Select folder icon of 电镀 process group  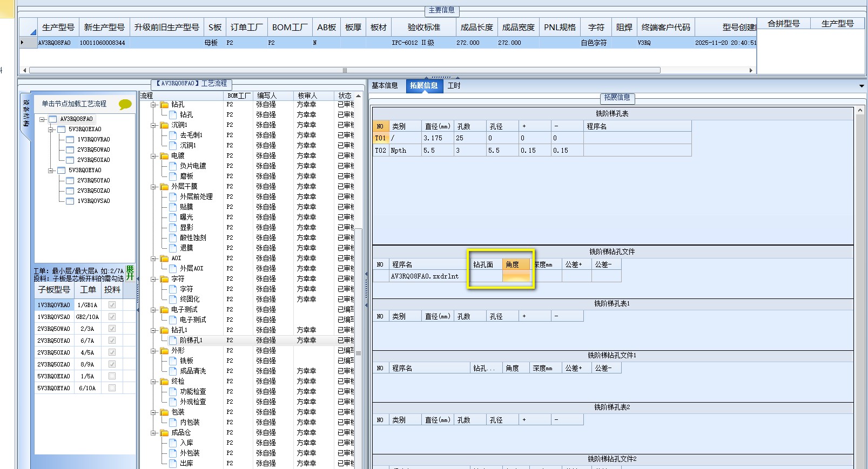tap(164, 156)
